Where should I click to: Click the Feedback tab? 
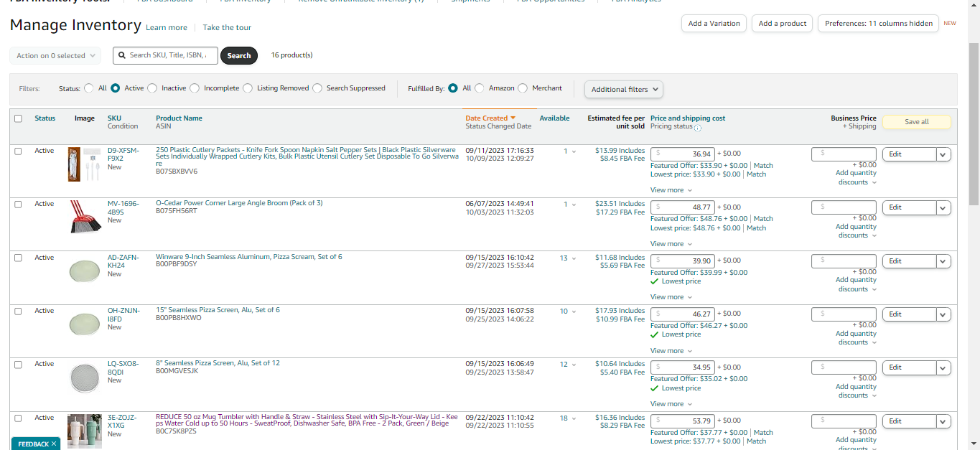click(35, 444)
